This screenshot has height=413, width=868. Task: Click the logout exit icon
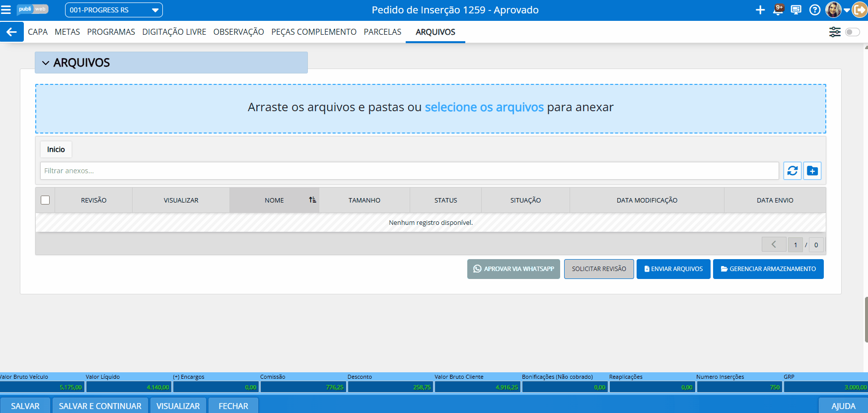pos(860,10)
